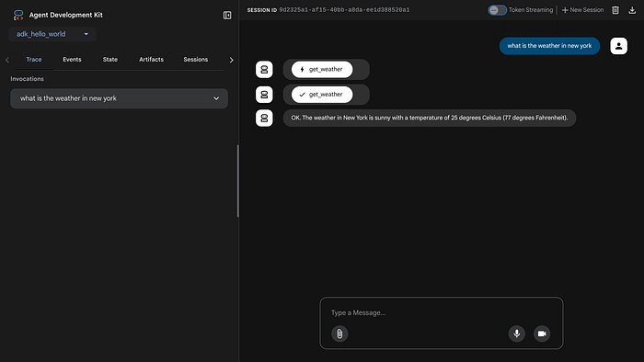
Task: Click the SESSION ID label
Action: click(261, 10)
